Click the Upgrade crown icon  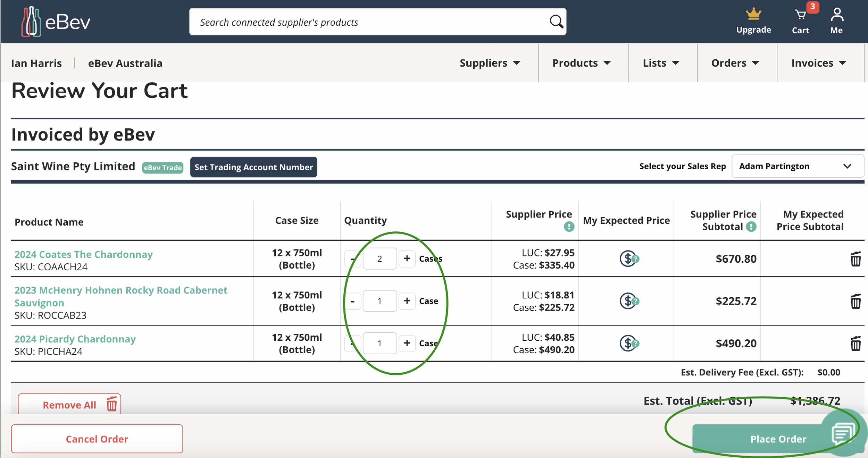click(x=753, y=15)
